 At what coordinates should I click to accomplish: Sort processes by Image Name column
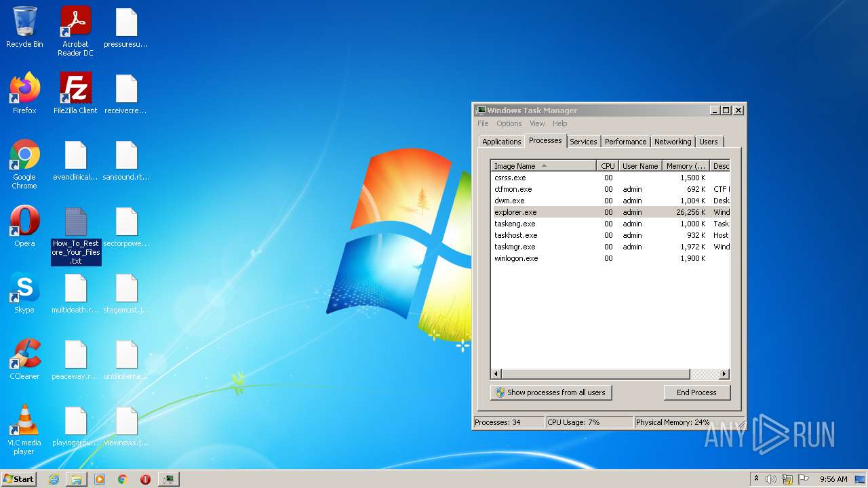(543, 165)
